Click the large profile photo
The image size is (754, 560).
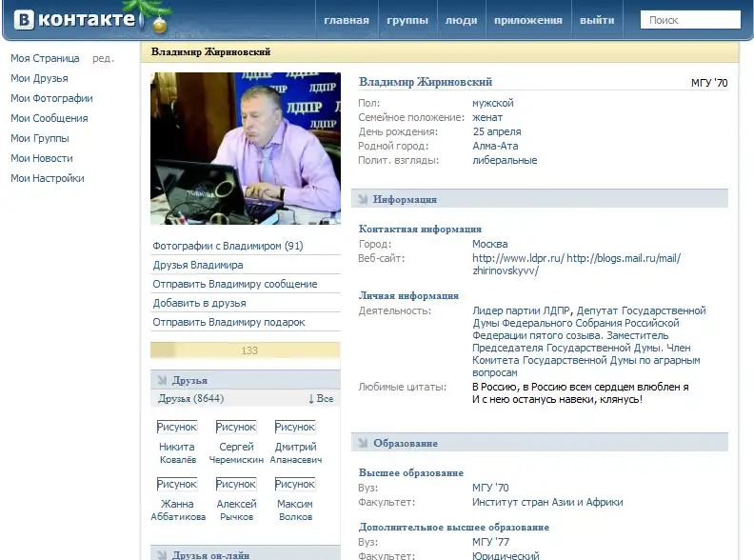246,149
